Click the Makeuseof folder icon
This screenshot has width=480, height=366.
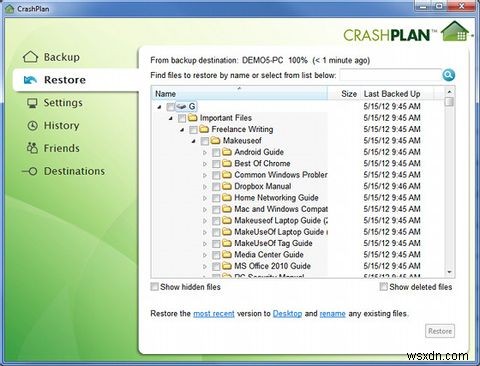point(215,140)
